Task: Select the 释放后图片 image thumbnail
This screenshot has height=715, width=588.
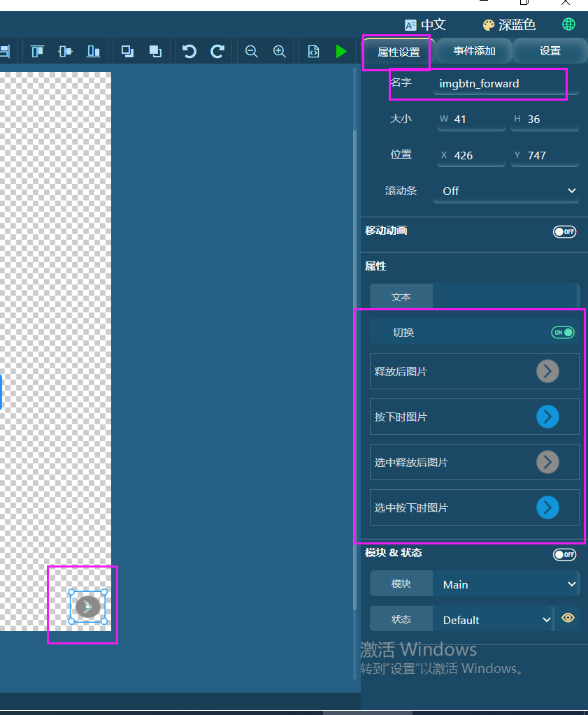Action: coord(547,371)
